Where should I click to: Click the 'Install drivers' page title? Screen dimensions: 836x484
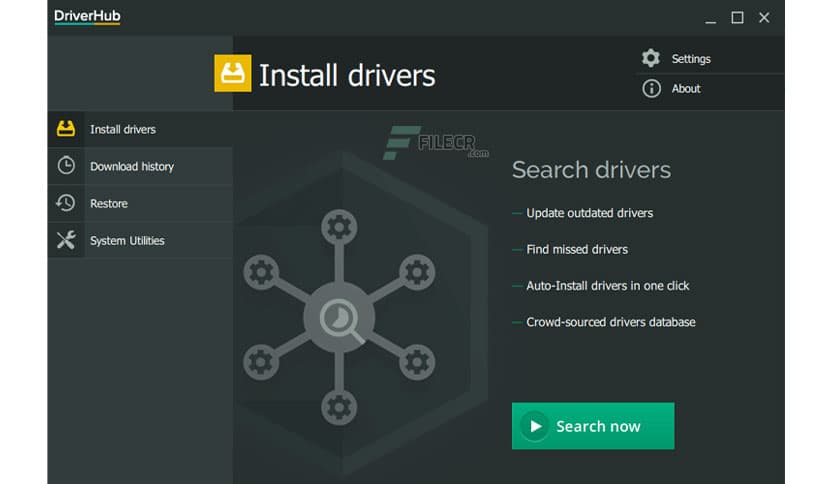pos(347,75)
